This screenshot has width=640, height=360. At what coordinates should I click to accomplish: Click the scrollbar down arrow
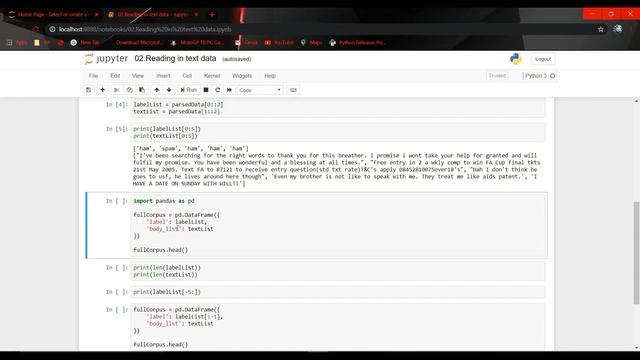(636, 348)
